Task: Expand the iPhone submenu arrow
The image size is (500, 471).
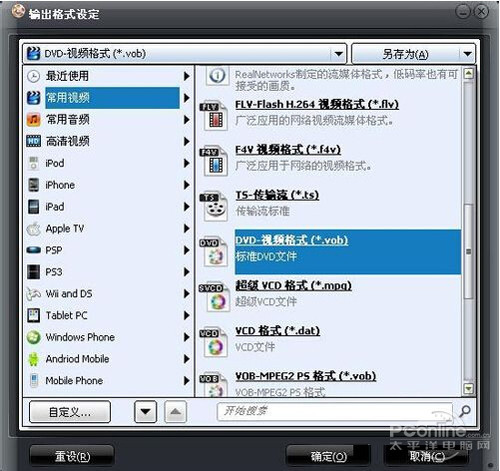Action: pos(187,185)
